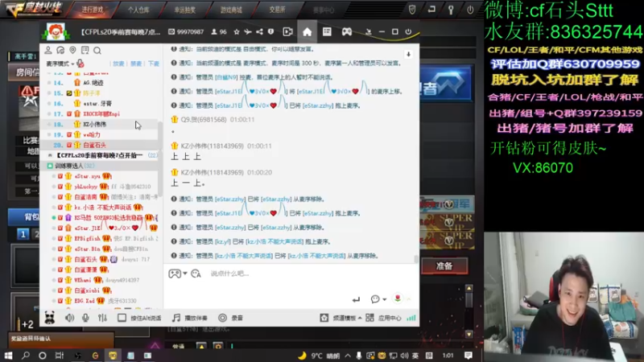
Task: Open Windows Start menu
Action: point(8,356)
